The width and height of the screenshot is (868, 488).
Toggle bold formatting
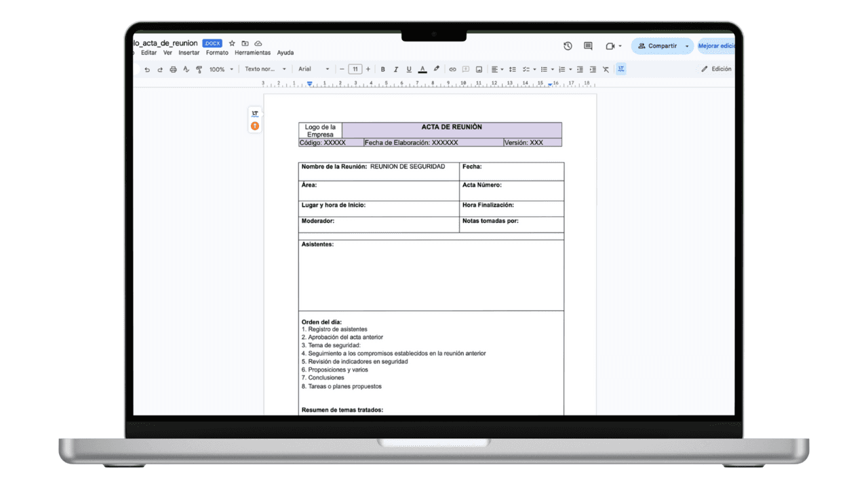(x=382, y=69)
